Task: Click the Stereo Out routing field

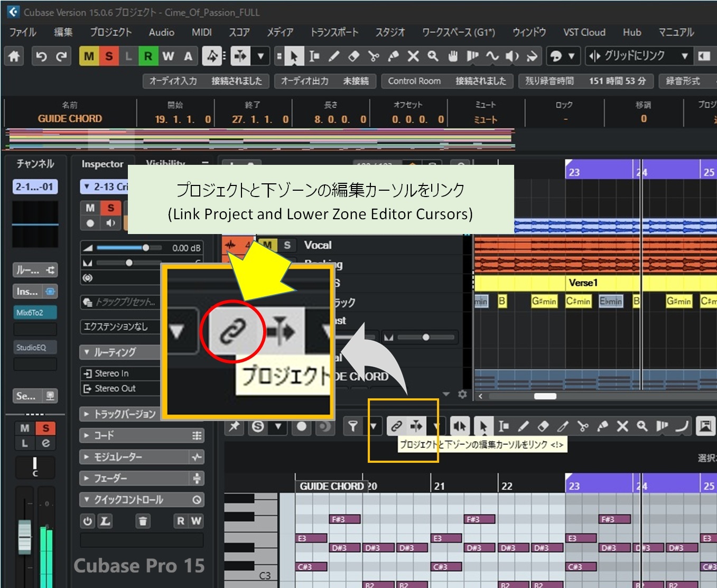Action: point(115,388)
